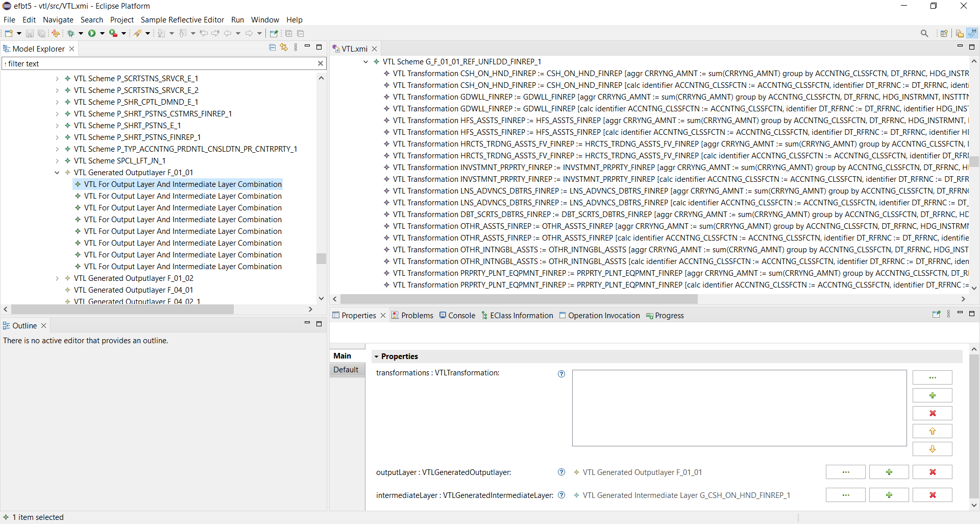Image resolution: width=980 pixels, height=524 pixels.
Task: Click browse (...) button for transformations
Action: click(x=932, y=377)
